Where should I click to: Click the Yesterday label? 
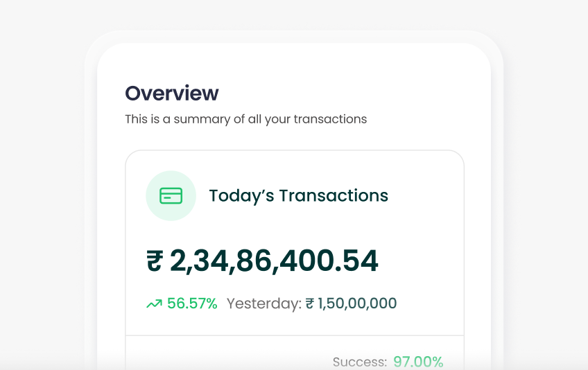point(263,303)
